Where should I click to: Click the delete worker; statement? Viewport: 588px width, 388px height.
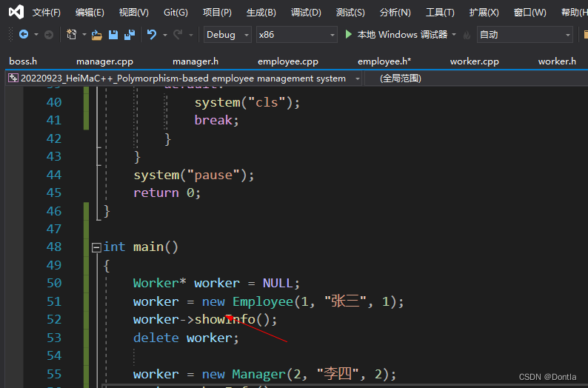[186, 338]
